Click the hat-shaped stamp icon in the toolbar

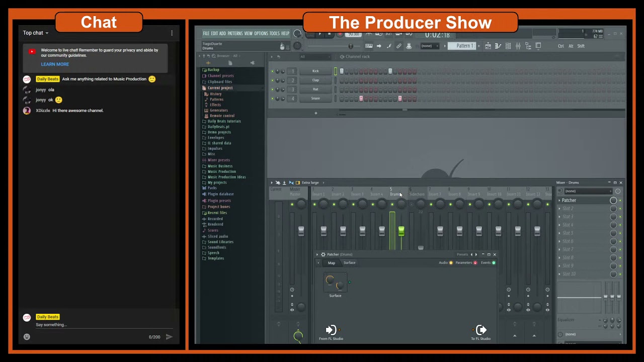pos(409,46)
